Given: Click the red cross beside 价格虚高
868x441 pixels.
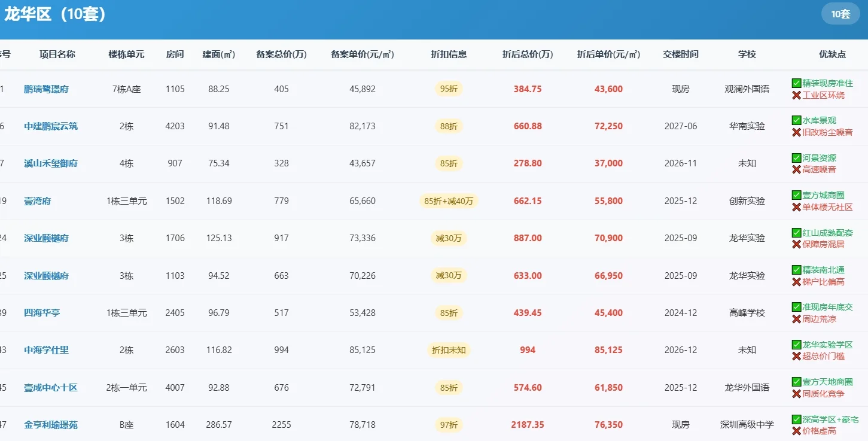Looking at the screenshot, I should [x=796, y=431].
